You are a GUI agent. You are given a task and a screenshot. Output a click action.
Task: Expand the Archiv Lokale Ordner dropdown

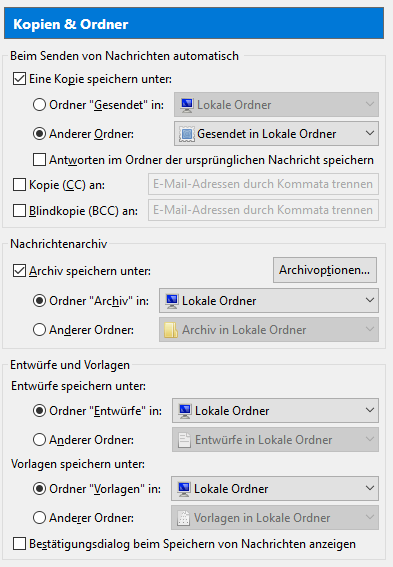point(269,300)
